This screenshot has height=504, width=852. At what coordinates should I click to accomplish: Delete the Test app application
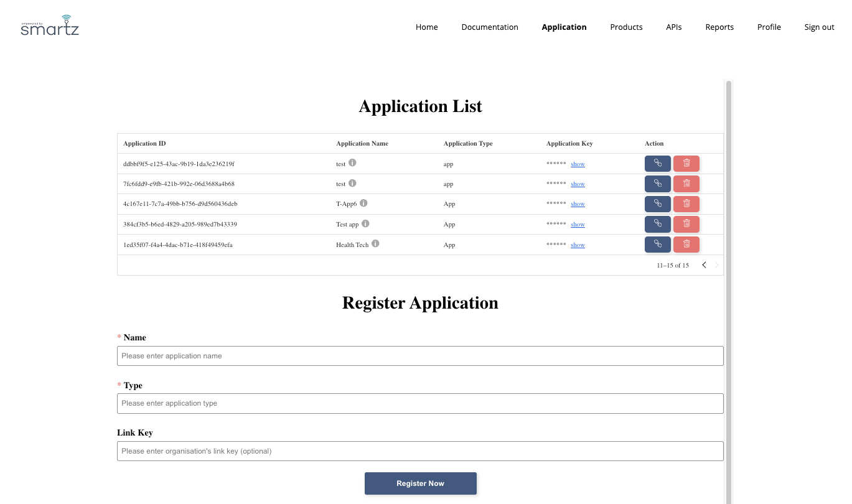(x=686, y=224)
